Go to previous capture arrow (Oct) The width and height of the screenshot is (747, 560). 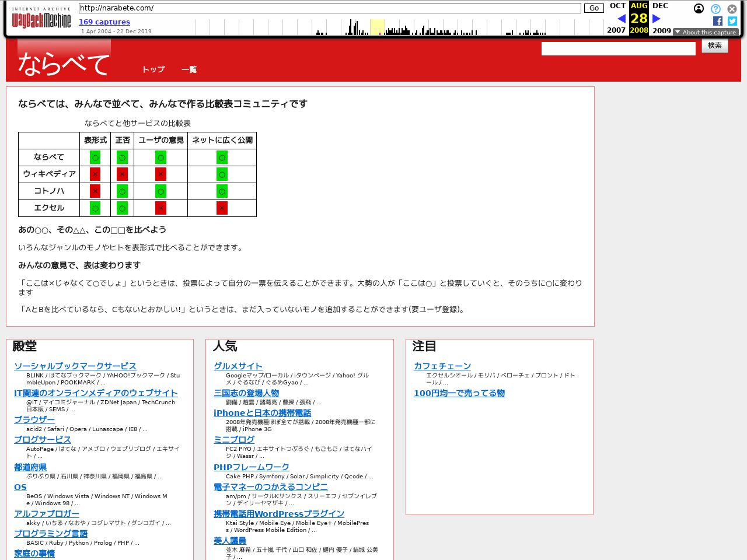point(622,19)
